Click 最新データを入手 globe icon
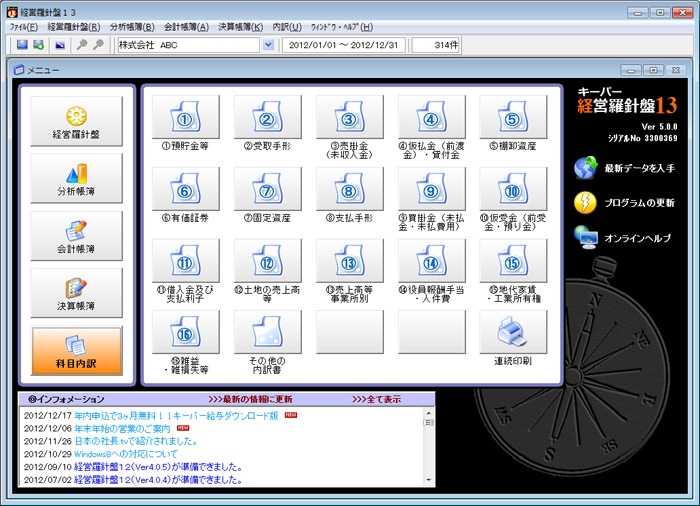The width and height of the screenshot is (700, 506). (586, 168)
